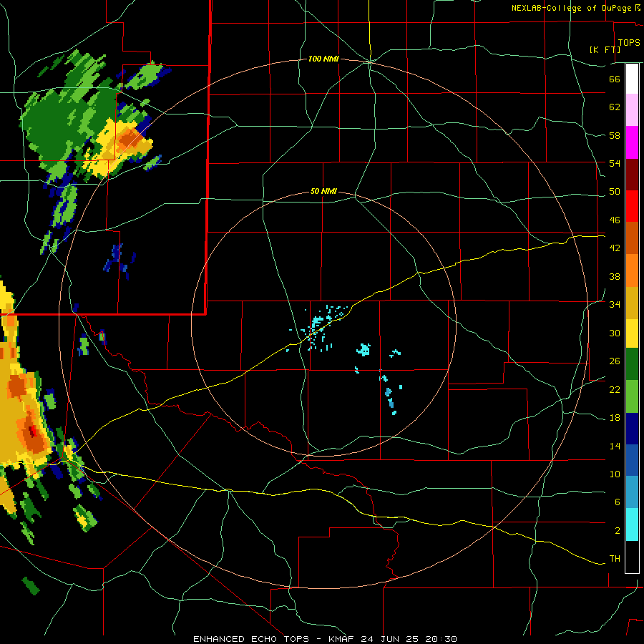Click the white swatch in the tops legend
Viewport: 644px width, 644px height.
coord(632,79)
